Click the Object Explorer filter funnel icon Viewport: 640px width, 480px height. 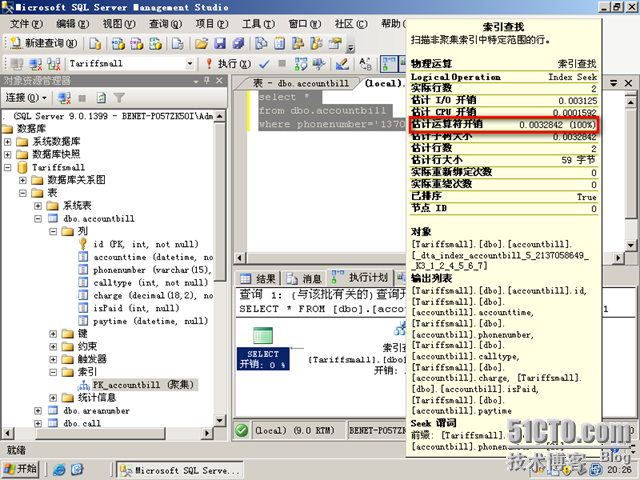pos(119,98)
